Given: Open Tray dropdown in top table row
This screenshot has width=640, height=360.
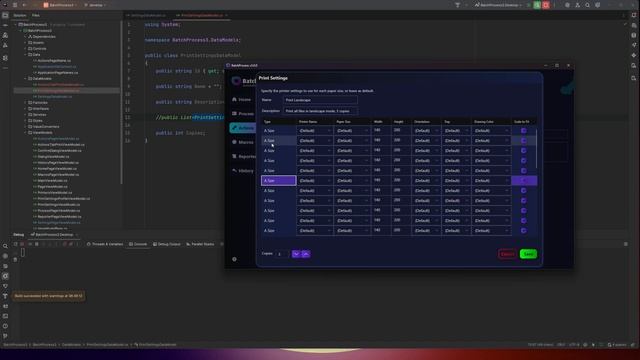Looking at the screenshot, I should coord(456,131).
